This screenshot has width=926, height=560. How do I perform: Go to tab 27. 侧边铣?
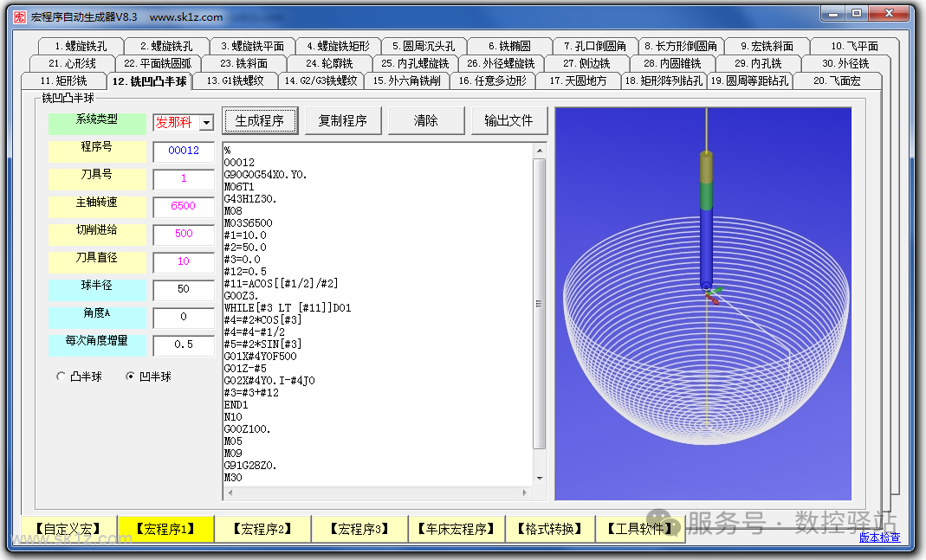[586, 63]
